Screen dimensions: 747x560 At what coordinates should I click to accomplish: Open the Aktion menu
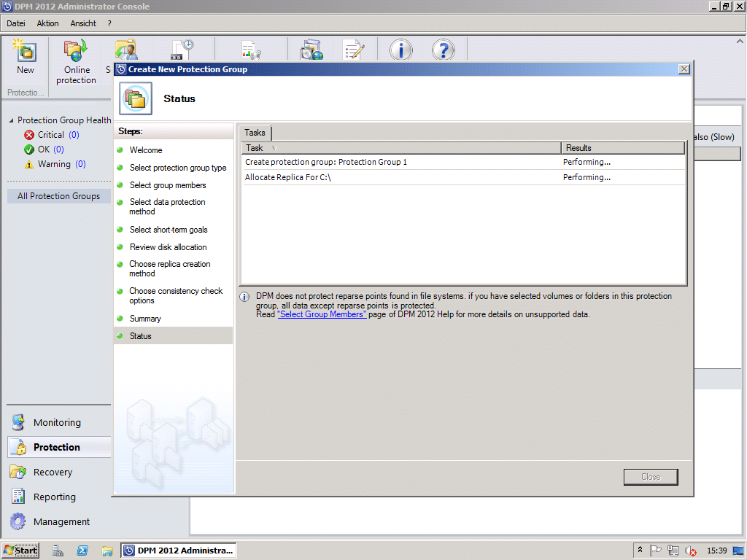click(47, 23)
